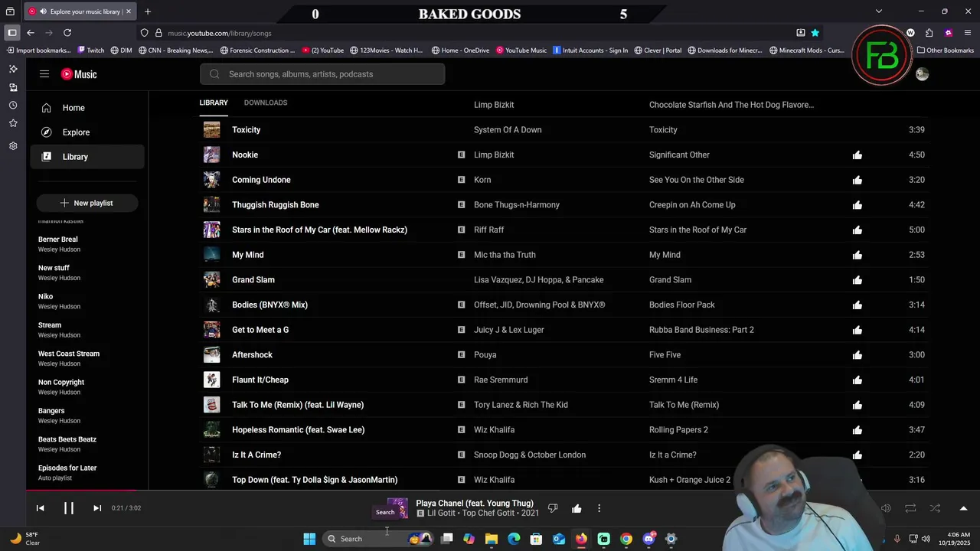This screenshot has height=551, width=980.
Task: Unlike the My Mind track
Action: point(857,256)
